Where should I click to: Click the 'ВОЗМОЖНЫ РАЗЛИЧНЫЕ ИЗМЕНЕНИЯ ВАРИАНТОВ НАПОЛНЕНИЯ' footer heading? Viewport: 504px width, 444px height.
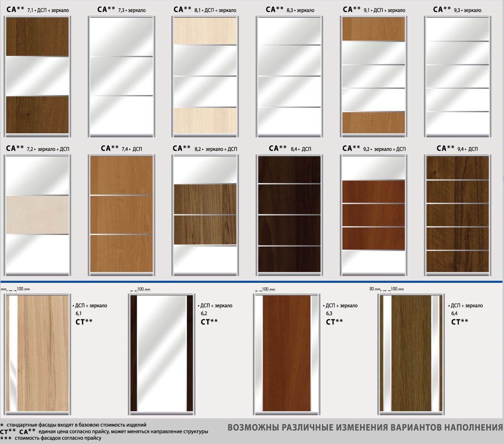coord(365,427)
